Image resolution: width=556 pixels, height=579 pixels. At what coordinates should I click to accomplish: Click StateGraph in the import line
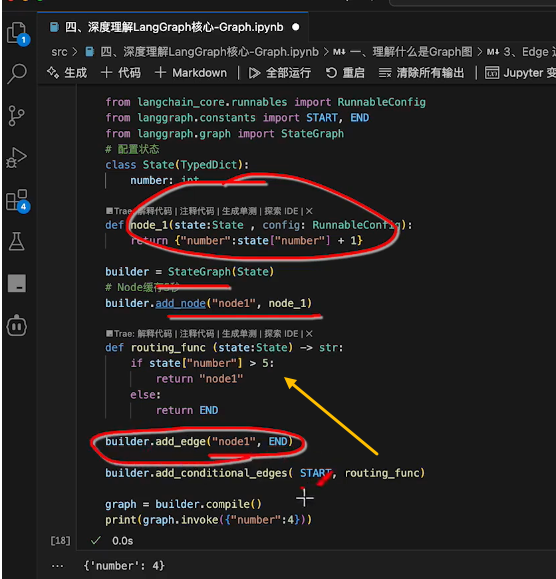tap(312, 134)
